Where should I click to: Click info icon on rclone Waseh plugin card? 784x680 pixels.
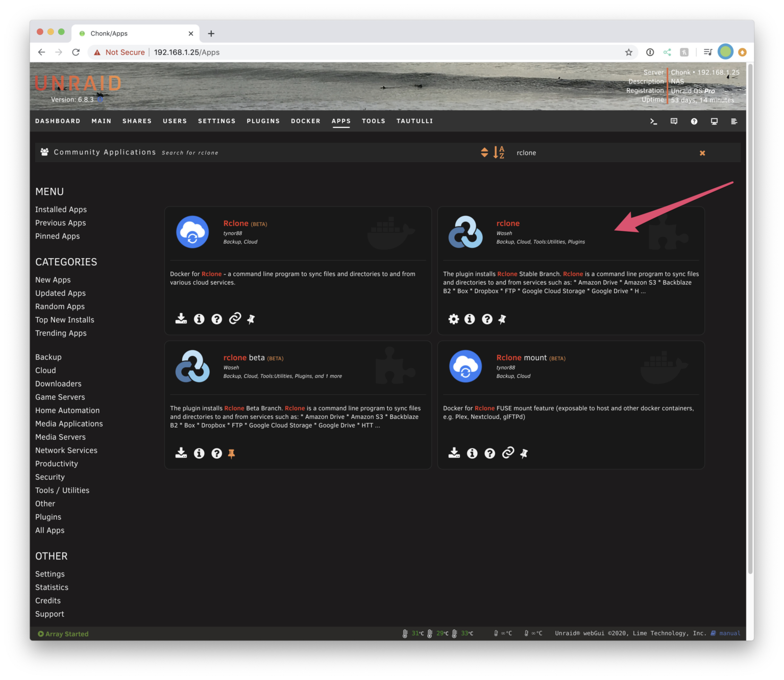tap(470, 319)
